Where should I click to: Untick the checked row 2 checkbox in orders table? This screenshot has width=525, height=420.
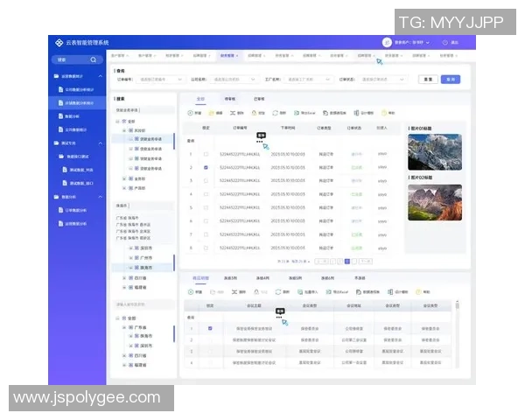(206, 167)
